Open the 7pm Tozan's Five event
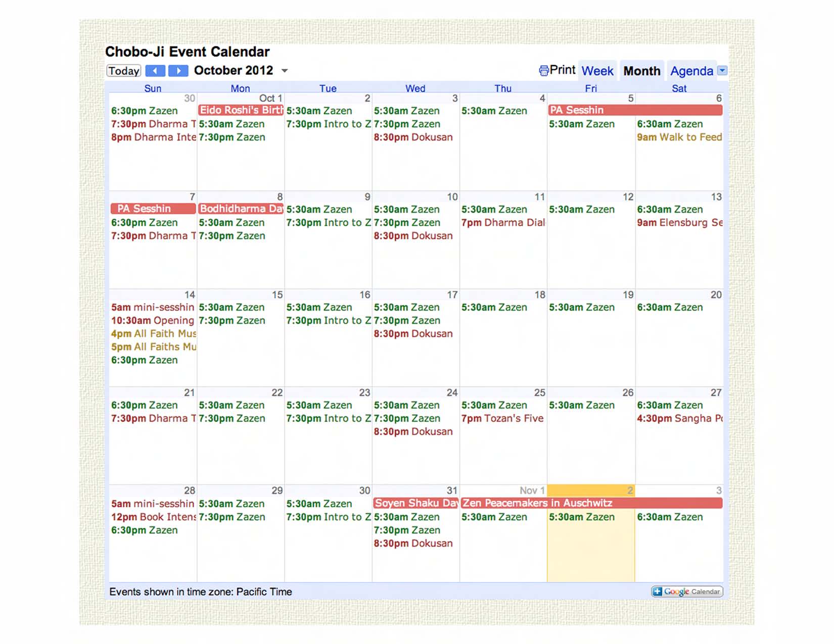 pos(502,419)
